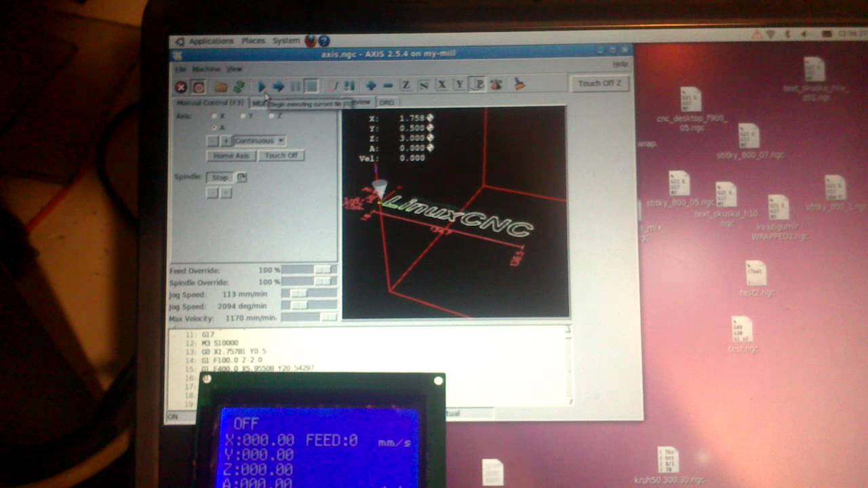Screen dimensions: 868x488
Task: Switch to X side view
Action: pyautogui.click(x=441, y=85)
